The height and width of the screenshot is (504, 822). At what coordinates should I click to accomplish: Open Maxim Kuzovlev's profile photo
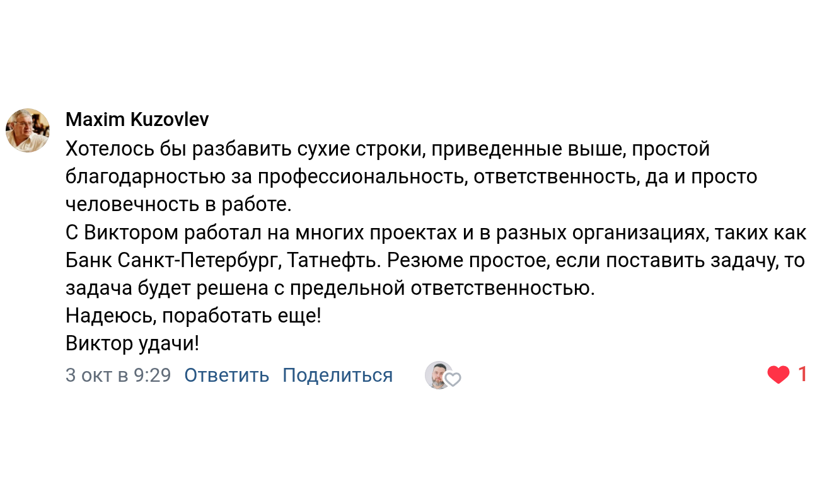tap(28, 130)
